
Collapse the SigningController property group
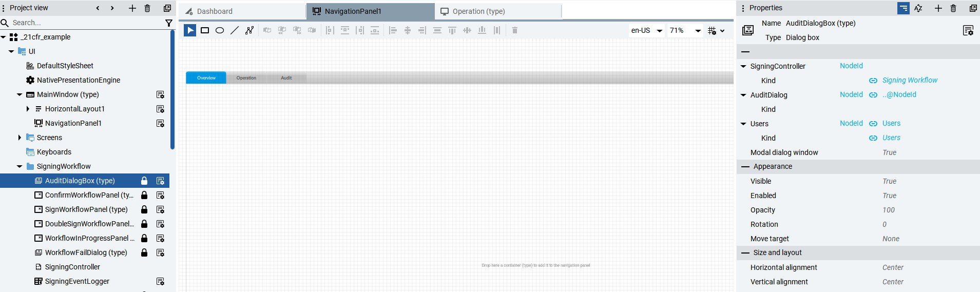tap(743, 66)
